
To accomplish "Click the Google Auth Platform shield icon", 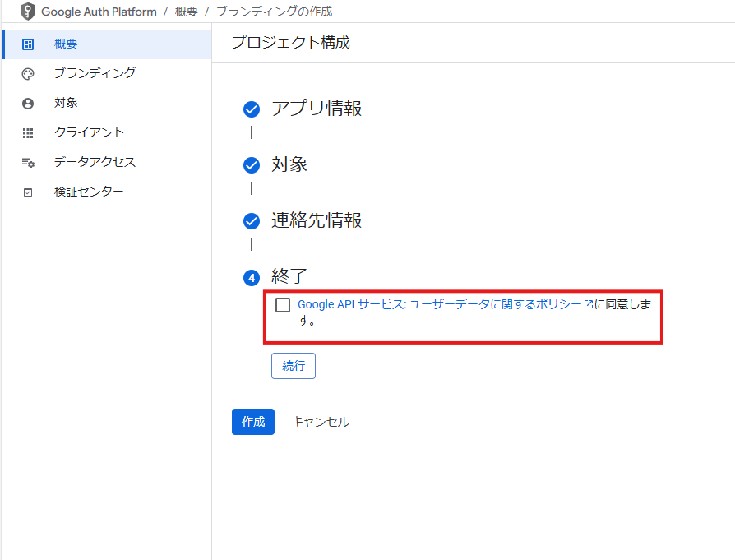I will click(x=28, y=12).
